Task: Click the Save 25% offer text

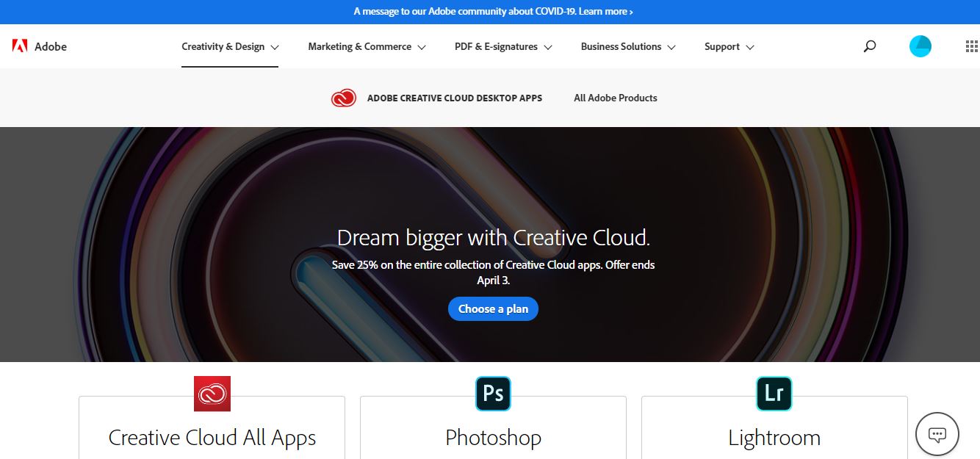Action: point(493,272)
